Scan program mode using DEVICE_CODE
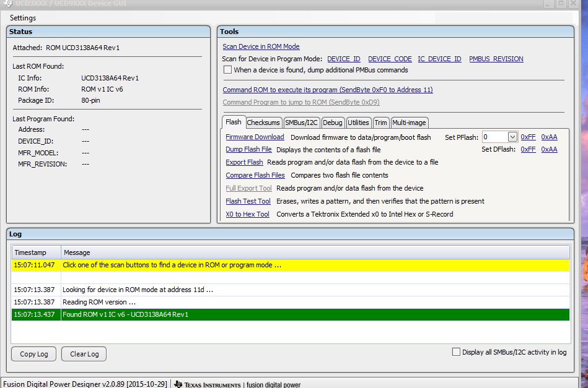This screenshot has width=588, height=388. (x=390, y=59)
